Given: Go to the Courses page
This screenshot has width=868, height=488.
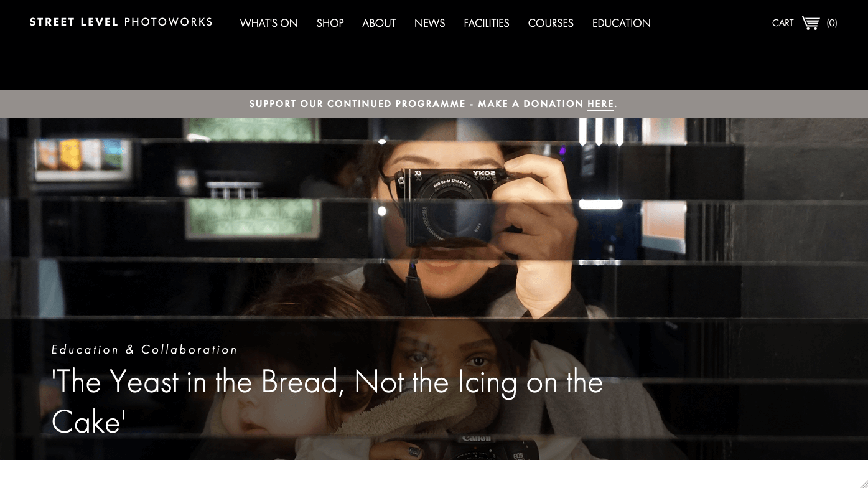Looking at the screenshot, I should (x=551, y=23).
